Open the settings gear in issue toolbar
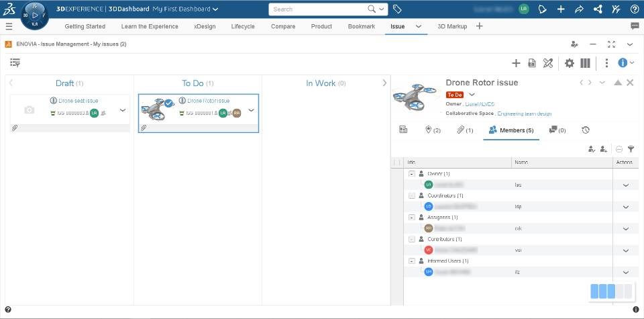644x319 pixels. pos(570,63)
